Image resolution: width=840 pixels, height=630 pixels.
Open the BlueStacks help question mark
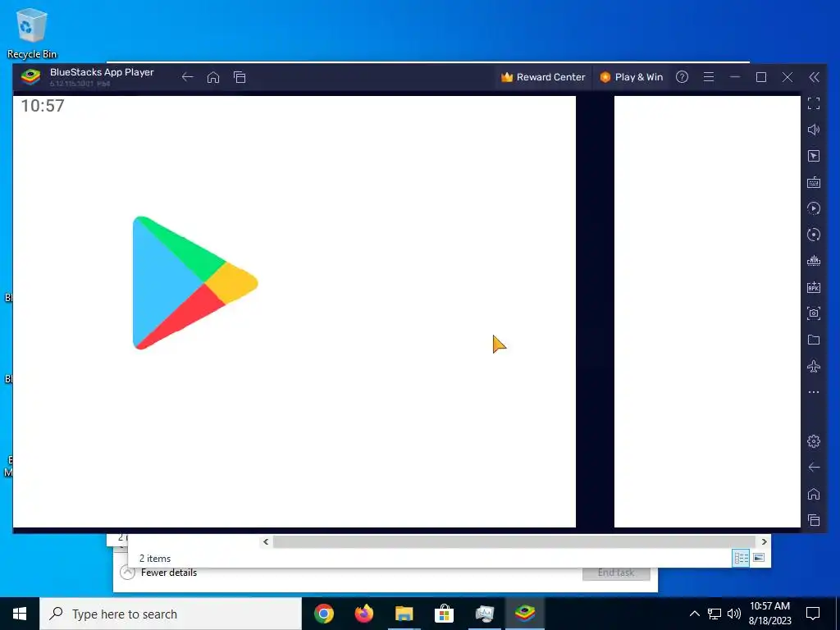tap(682, 77)
